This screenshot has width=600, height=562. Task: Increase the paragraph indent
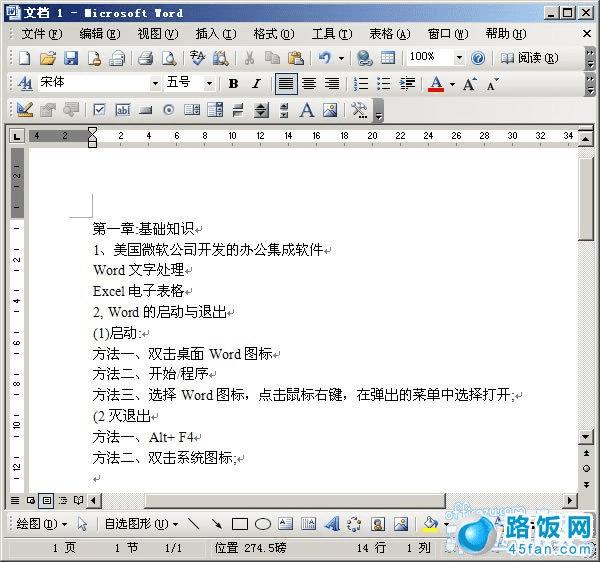pyautogui.click(x=407, y=83)
